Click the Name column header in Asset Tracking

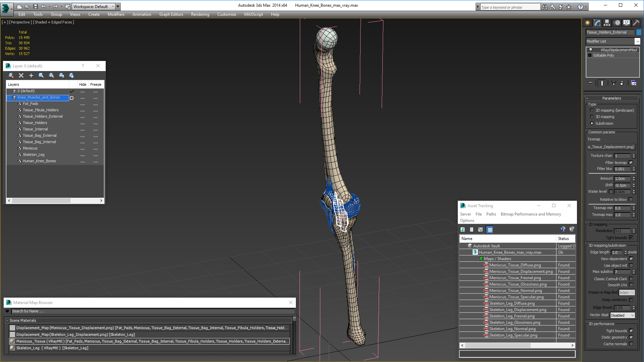click(x=507, y=239)
